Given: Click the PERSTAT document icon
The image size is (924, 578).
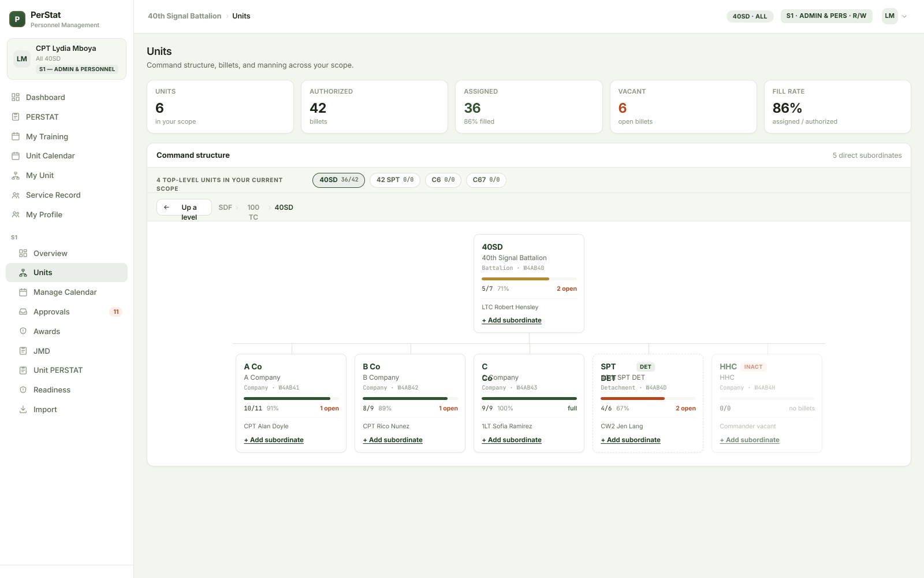Looking at the screenshot, I should coord(16,117).
